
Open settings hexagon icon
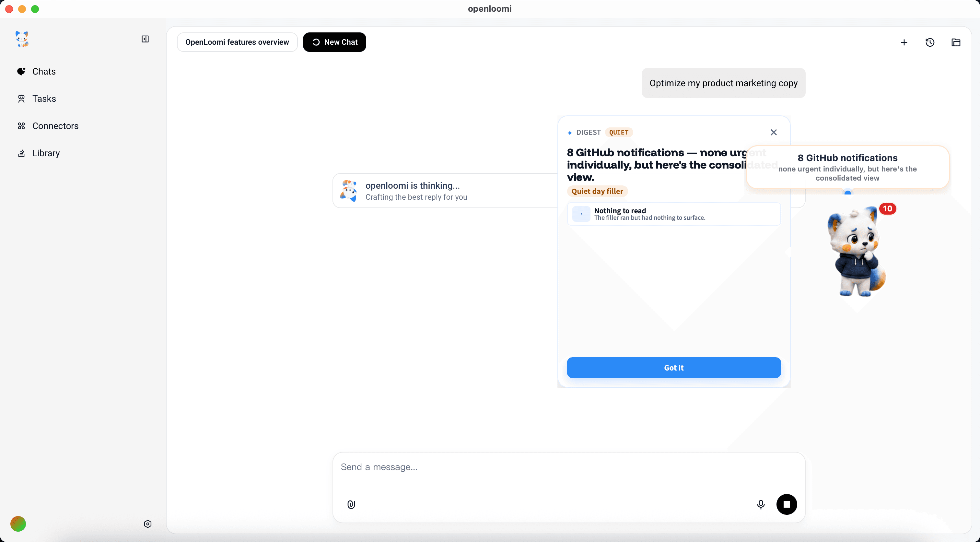click(147, 524)
